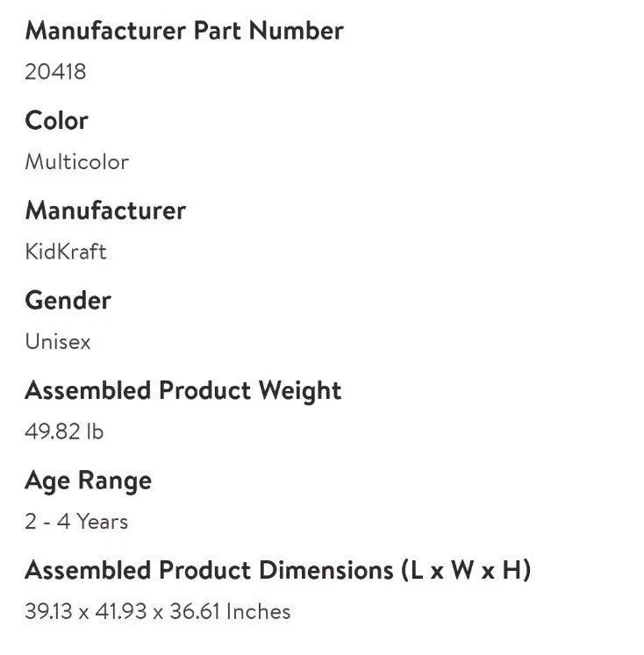
Task: Click the lb unit after the weight
Action: 95,431
